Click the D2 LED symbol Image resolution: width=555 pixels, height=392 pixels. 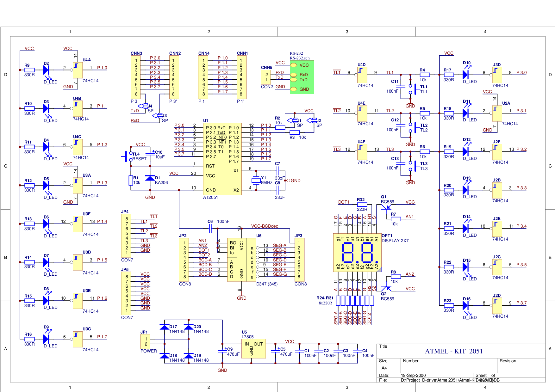pos(46,70)
